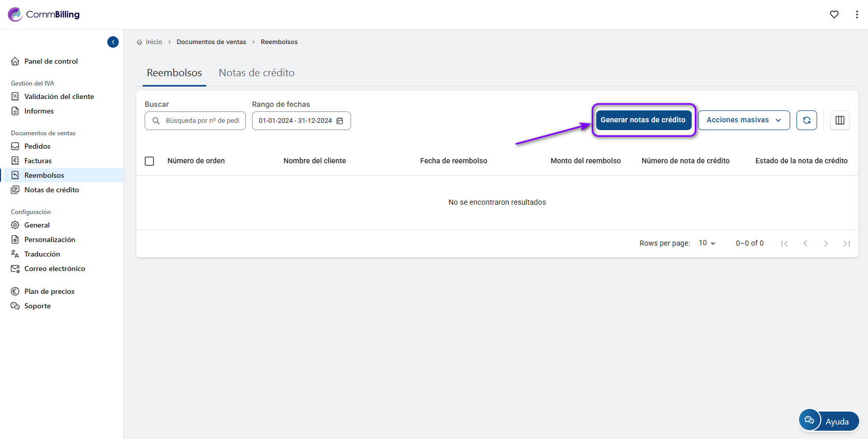Click the calendar icon in date range
Viewport: 868px width, 439px height.
(340, 121)
